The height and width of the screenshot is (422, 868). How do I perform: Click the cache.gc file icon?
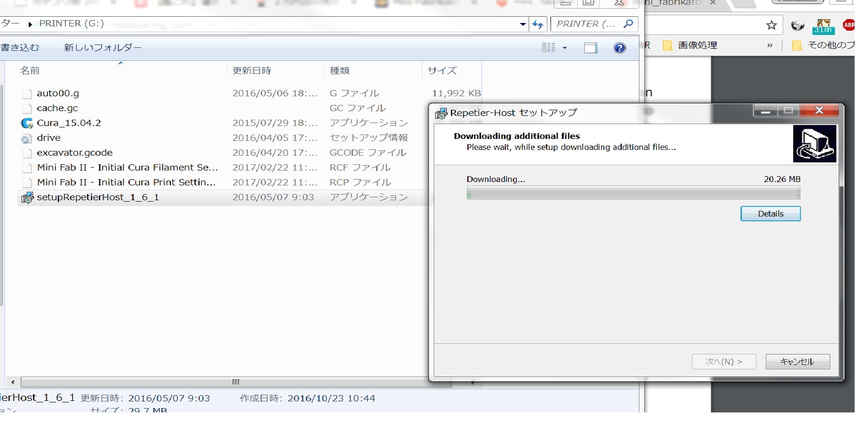pos(27,109)
